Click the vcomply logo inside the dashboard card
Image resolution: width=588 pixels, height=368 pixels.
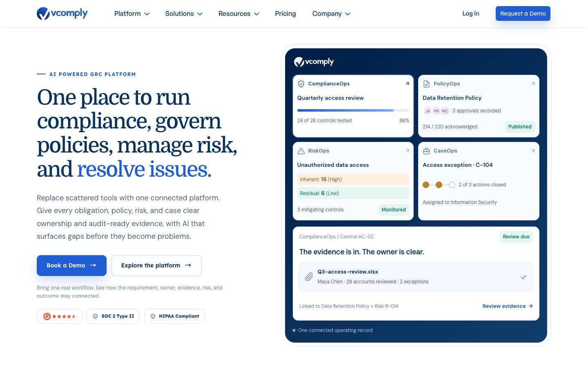(314, 62)
